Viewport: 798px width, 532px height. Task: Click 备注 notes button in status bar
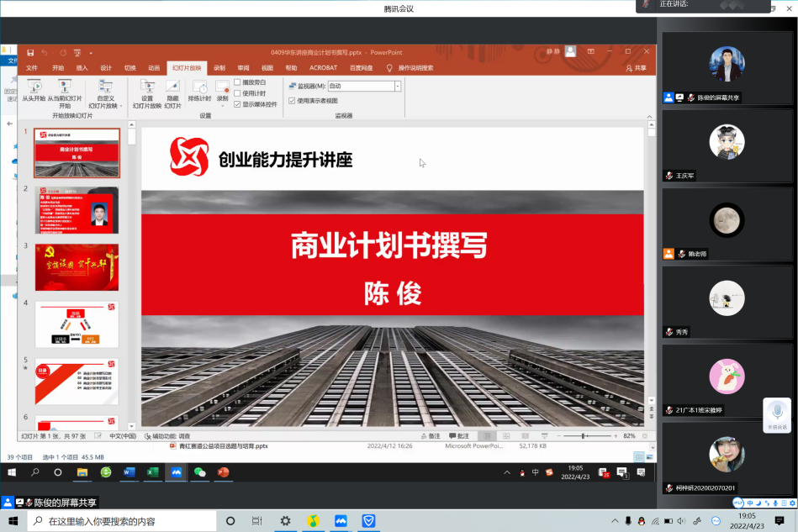(x=430, y=436)
